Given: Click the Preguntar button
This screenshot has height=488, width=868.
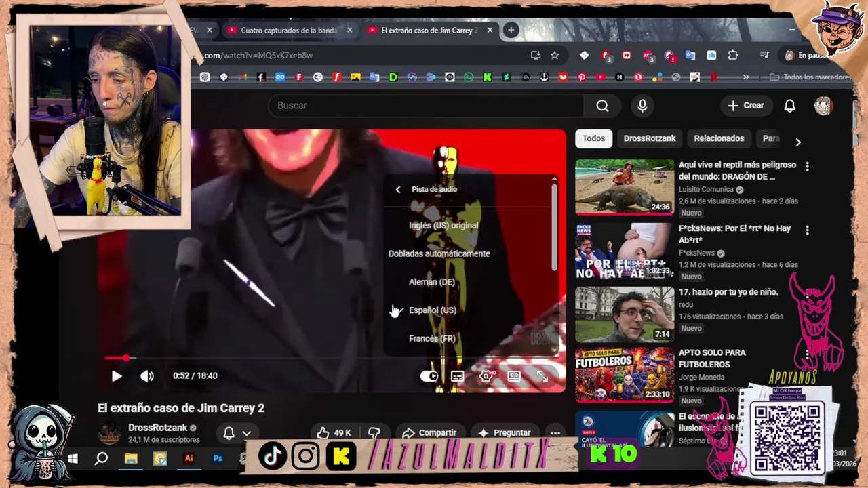Looking at the screenshot, I should [504, 432].
